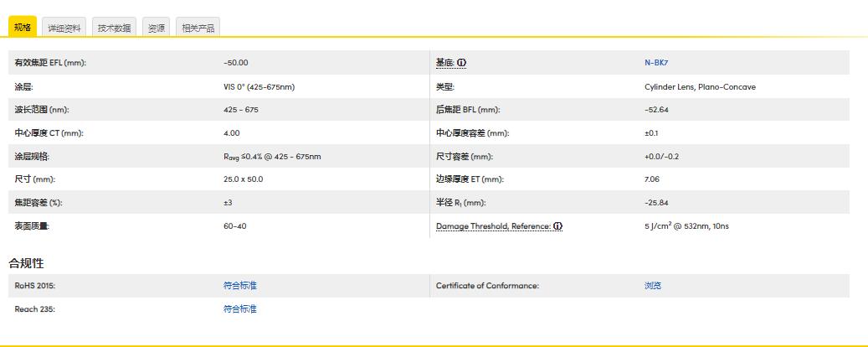Click the damage threshold value 5 J/cm²
This screenshot has width=868, height=347.
[x=686, y=226]
